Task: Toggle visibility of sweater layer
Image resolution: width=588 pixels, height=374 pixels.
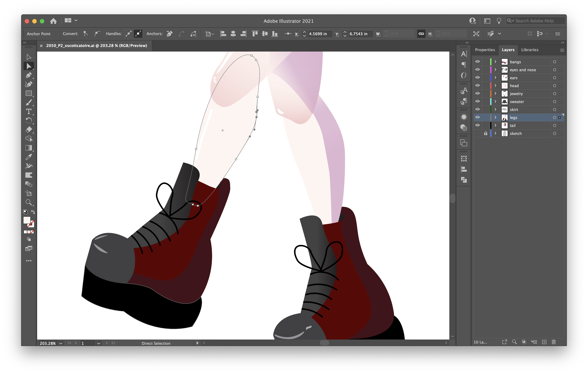Action: click(477, 101)
